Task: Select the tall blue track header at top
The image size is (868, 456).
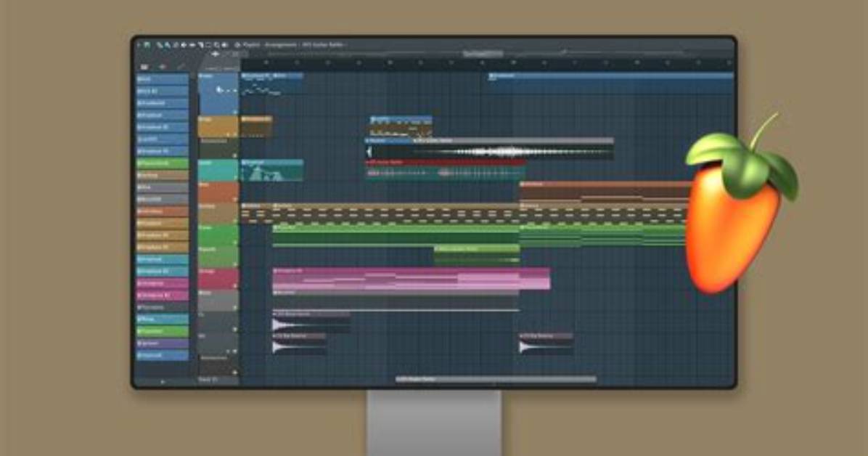Action: point(218,94)
